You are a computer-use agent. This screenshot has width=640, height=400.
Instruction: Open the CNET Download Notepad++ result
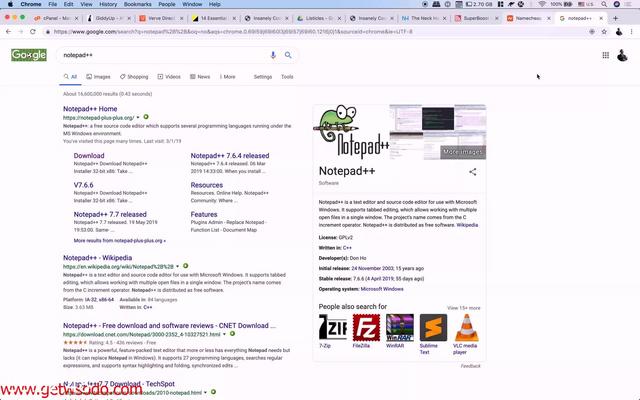point(169,325)
